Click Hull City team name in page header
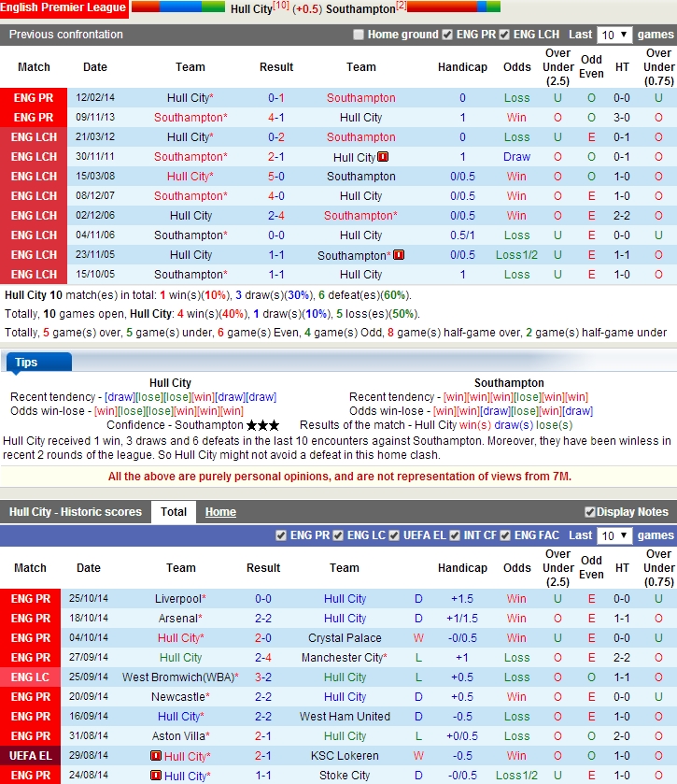 click(251, 9)
